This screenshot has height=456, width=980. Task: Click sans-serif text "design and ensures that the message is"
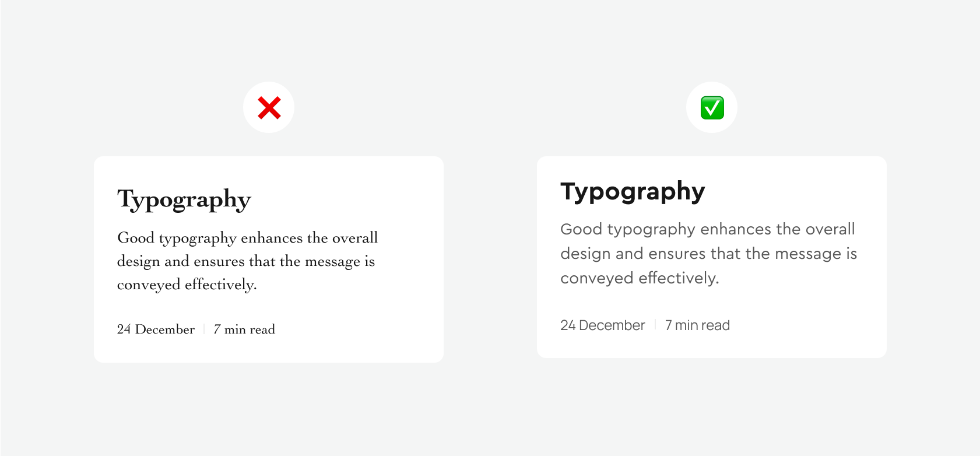708,254
